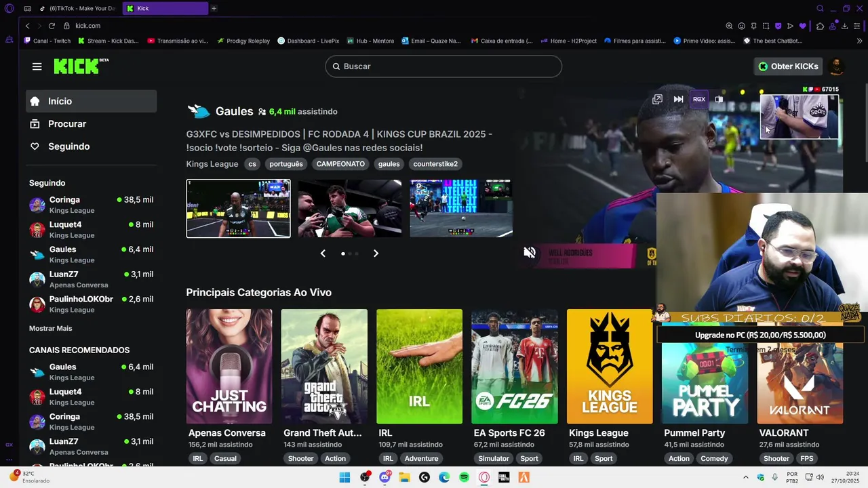Reload the page
The width and height of the screenshot is (868, 488).
[51, 26]
